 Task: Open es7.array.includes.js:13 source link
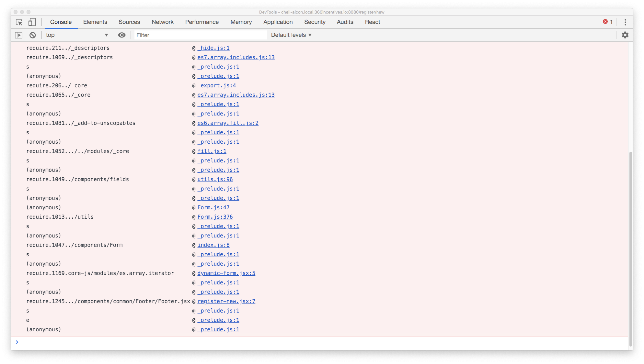236,57
